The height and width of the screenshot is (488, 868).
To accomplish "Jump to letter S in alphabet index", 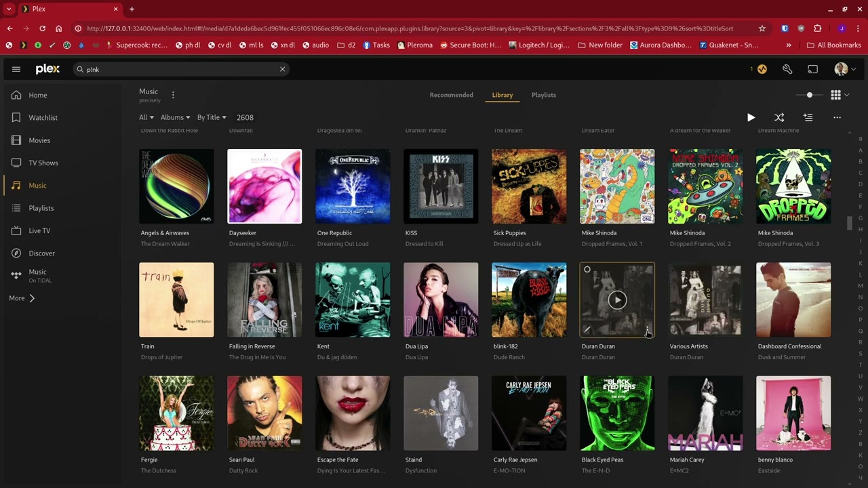I will pyautogui.click(x=861, y=354).
